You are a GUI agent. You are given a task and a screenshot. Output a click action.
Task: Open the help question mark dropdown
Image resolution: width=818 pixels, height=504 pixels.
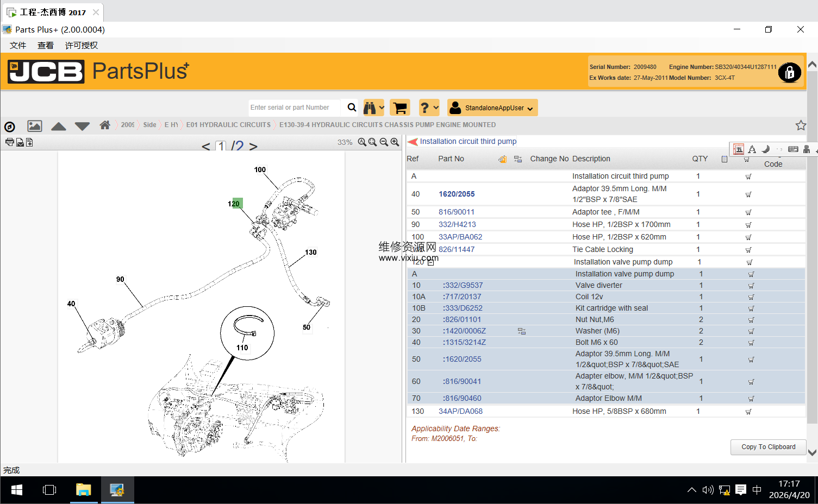tap(429, 108)
